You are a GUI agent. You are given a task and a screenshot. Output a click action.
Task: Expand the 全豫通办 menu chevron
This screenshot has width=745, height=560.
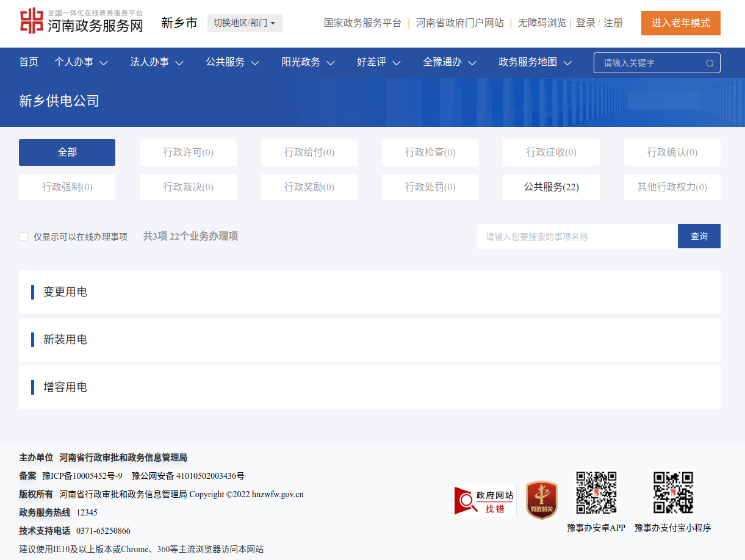(472, 63)
